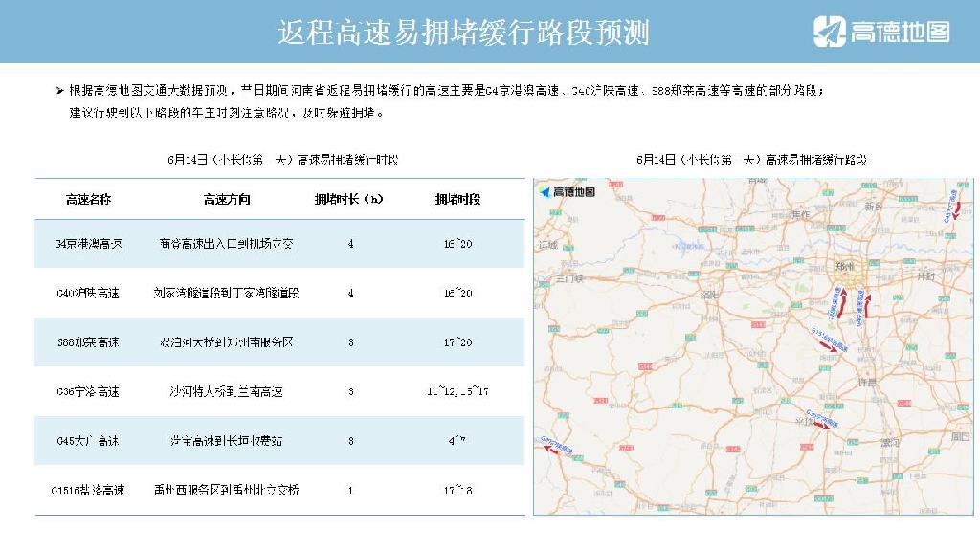Viewport: 980px width, 550px height.
Task: Click time period in G40沪陕高速 row
Action: click(458, 293)
